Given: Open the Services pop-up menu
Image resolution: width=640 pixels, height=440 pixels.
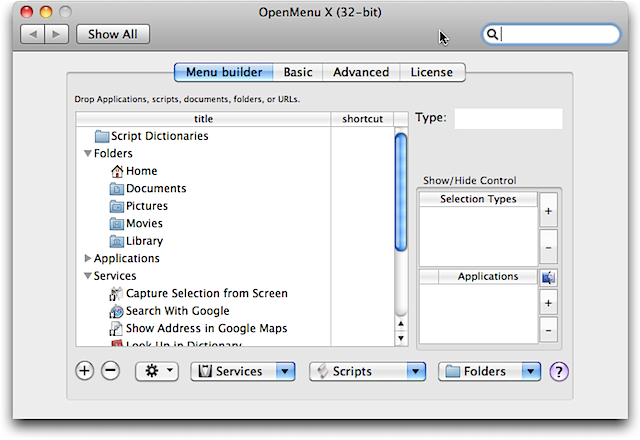Looking at the screenshot, I should coord(243,371).
